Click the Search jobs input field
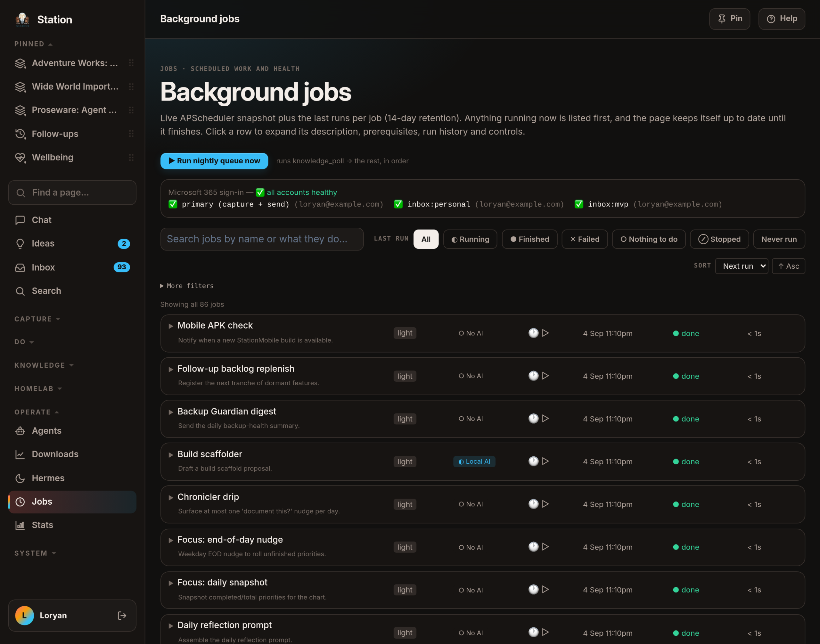Image resolution: width=820 pixels, height=644 pixels. tap(262, 239)
